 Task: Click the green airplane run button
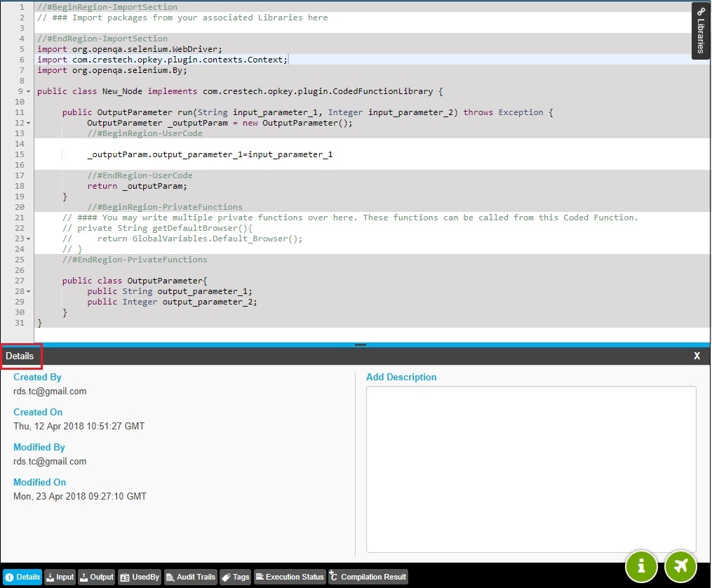click(x=680, y=566)
